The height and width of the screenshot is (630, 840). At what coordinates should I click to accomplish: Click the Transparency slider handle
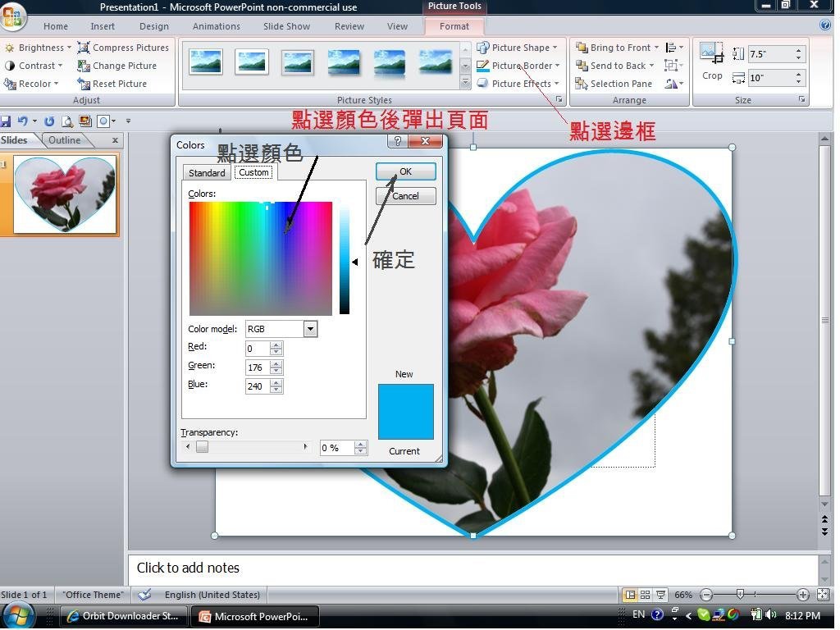click(202, 447)
